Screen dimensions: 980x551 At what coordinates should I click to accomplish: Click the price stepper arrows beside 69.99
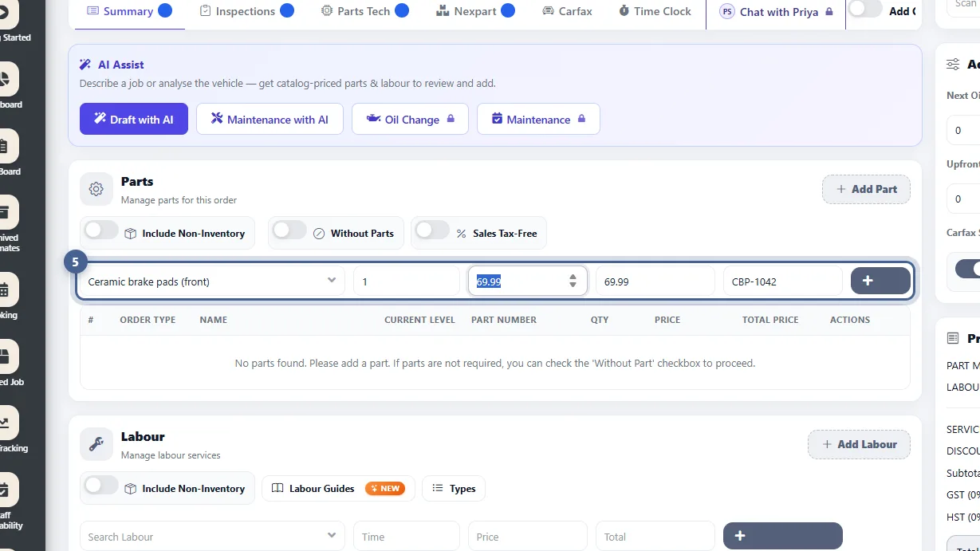(x=573, y=281)
